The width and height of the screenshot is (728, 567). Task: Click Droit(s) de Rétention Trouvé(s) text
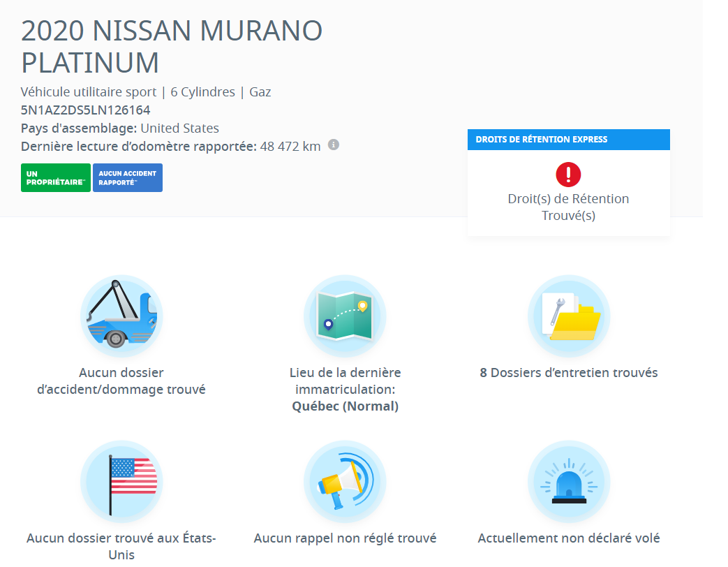click(568, 207)
